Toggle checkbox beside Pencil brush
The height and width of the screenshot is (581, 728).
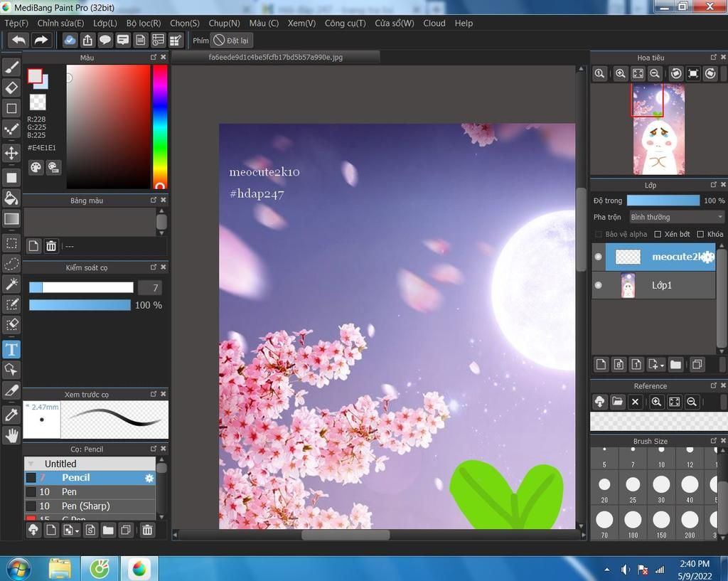pyautogui.click(x=31, y=478)
